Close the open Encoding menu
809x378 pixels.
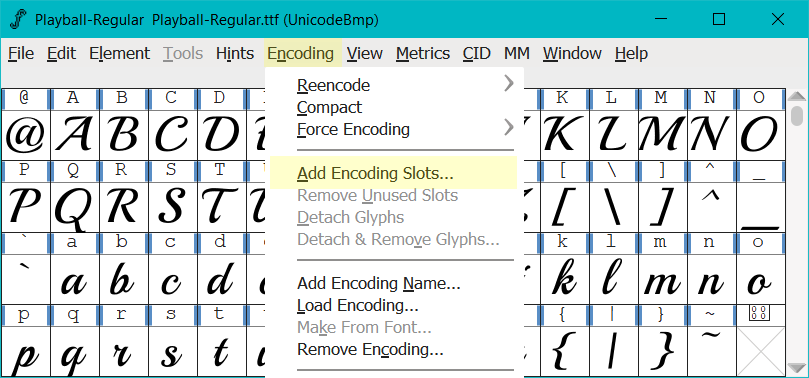(x=301, y=53)
